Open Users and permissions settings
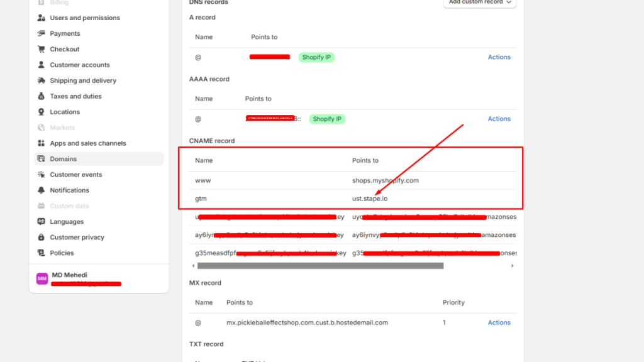The image size is (644, 362). click(85, 18)
